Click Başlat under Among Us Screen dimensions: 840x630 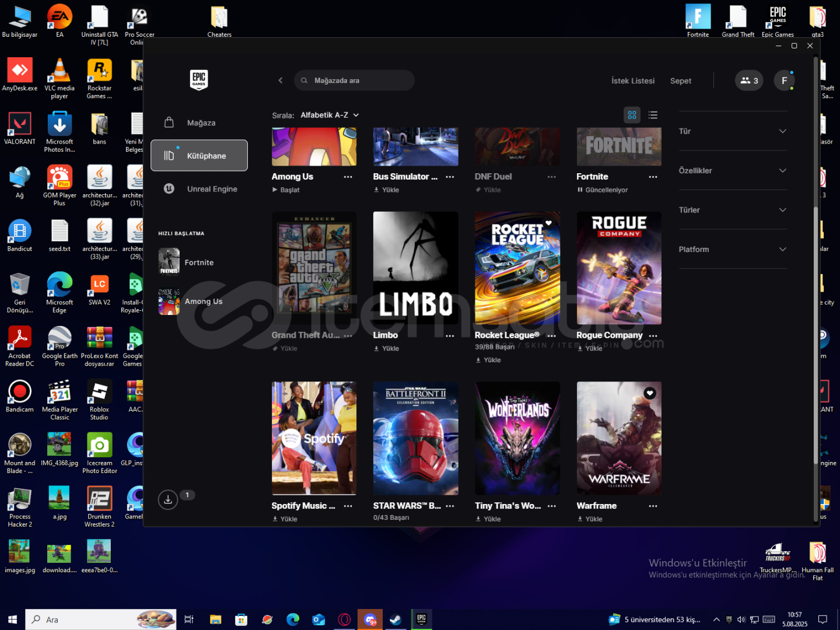286,190
